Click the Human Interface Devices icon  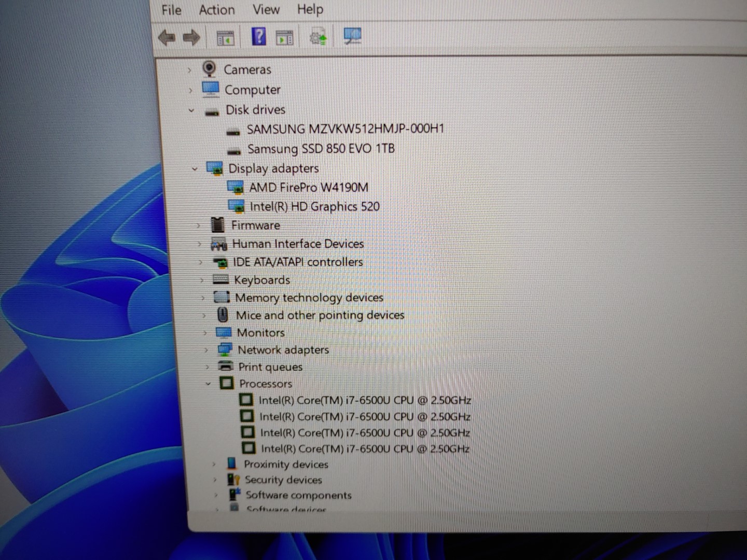click(219, 244)
